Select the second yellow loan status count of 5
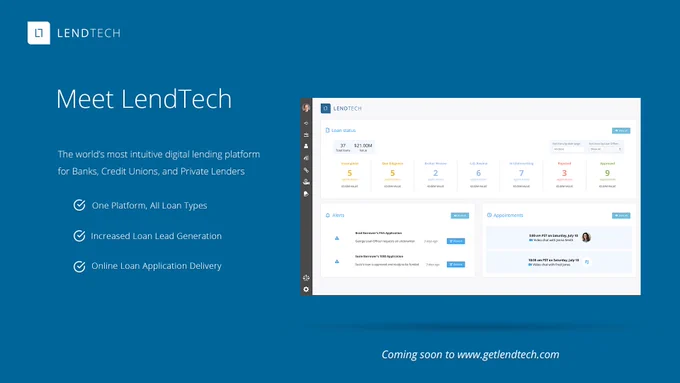The width and height of the screenshot is (680, 383). point(392,173)
